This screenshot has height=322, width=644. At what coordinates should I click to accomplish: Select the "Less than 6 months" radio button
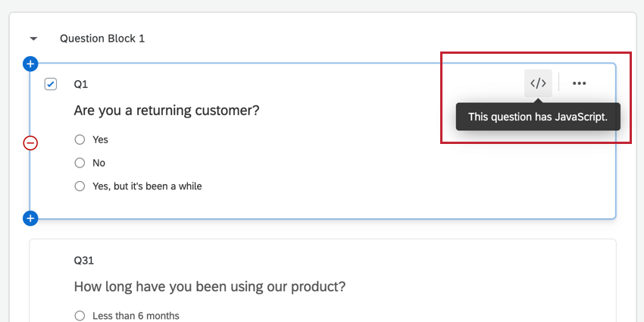click(80, 316)
